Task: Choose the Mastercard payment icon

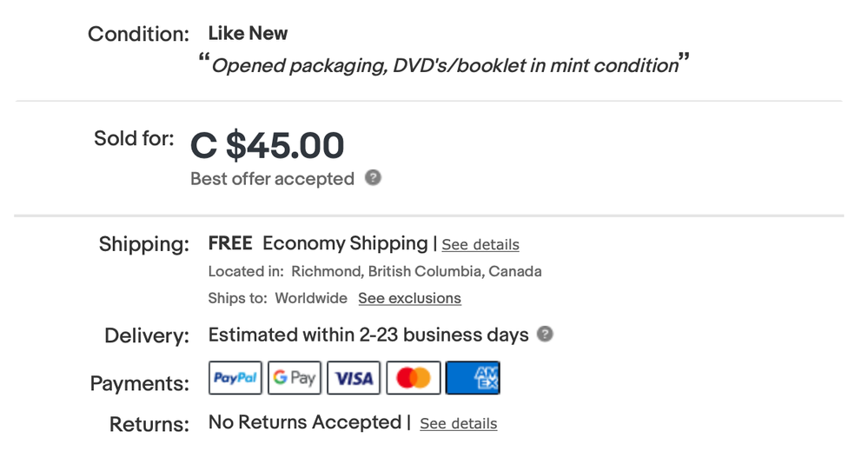Action: coord(414,378)
